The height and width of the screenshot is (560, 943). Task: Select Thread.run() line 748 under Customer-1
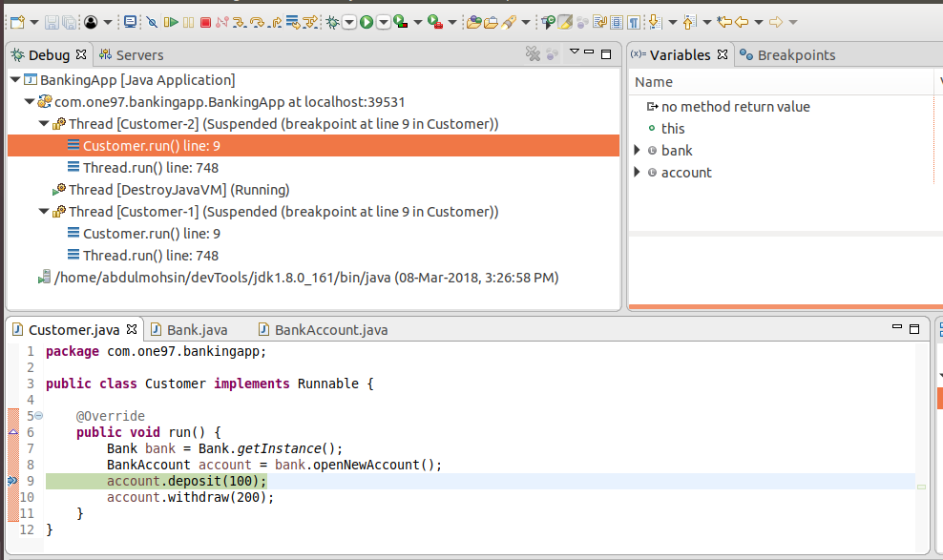150,256
